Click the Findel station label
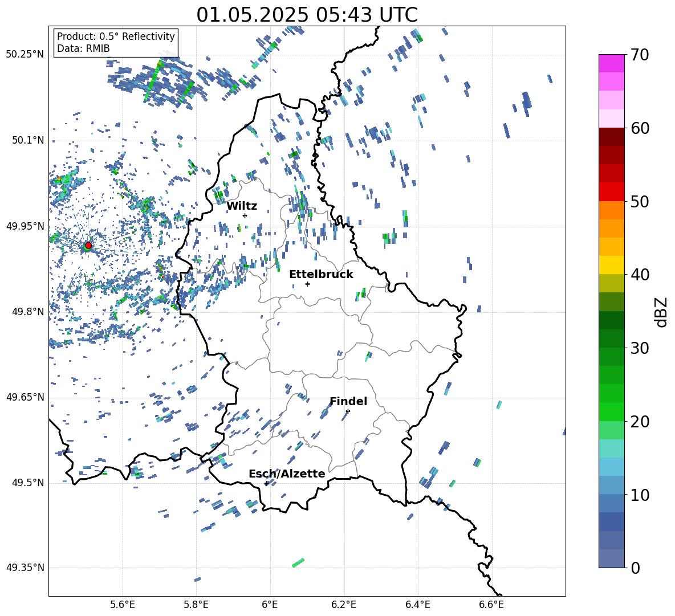Viewport: 675px width, 616px height. coord(348,401)
